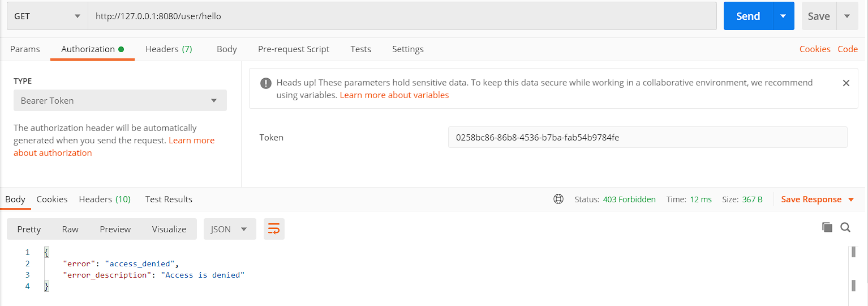Viewport: 868px width, 306px height.
Task: Select the response Headers (10) tab
Action: (x=105, y=199)
